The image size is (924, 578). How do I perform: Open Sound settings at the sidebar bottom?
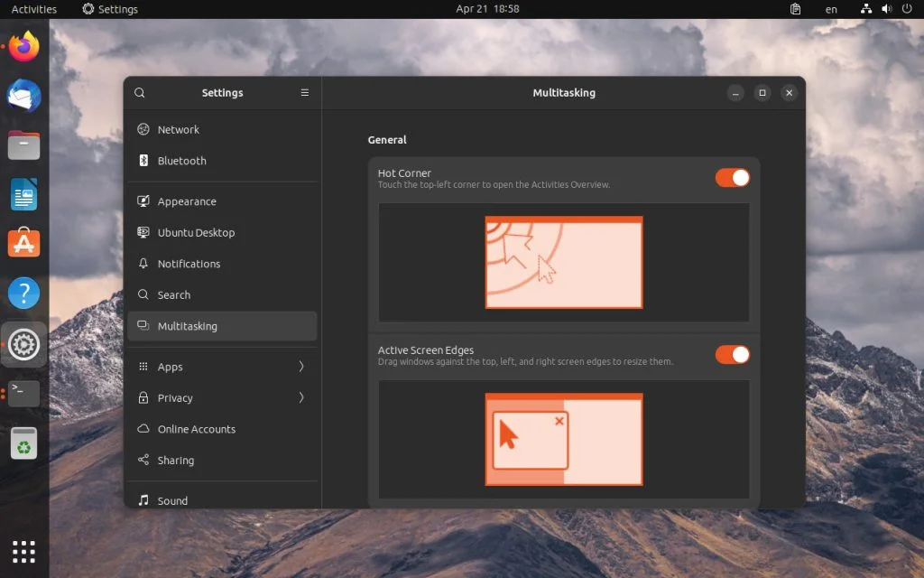click(x=173, y=500)
